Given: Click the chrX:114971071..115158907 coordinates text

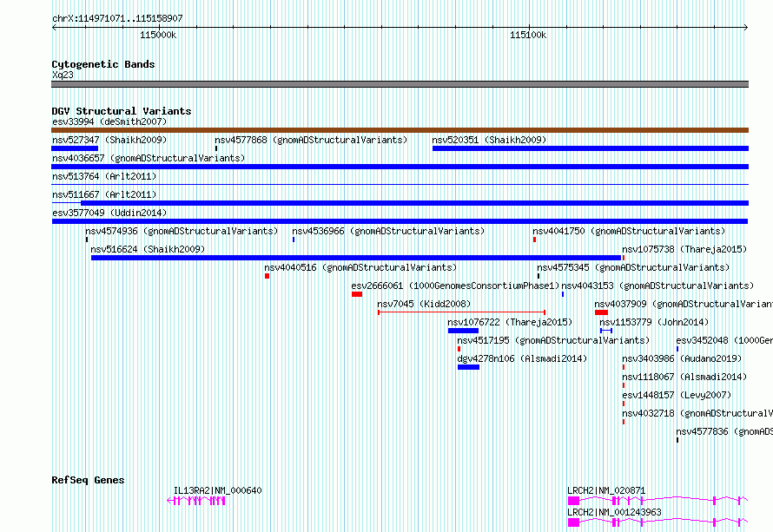Looking at the screenshot, I should point(117,19).
